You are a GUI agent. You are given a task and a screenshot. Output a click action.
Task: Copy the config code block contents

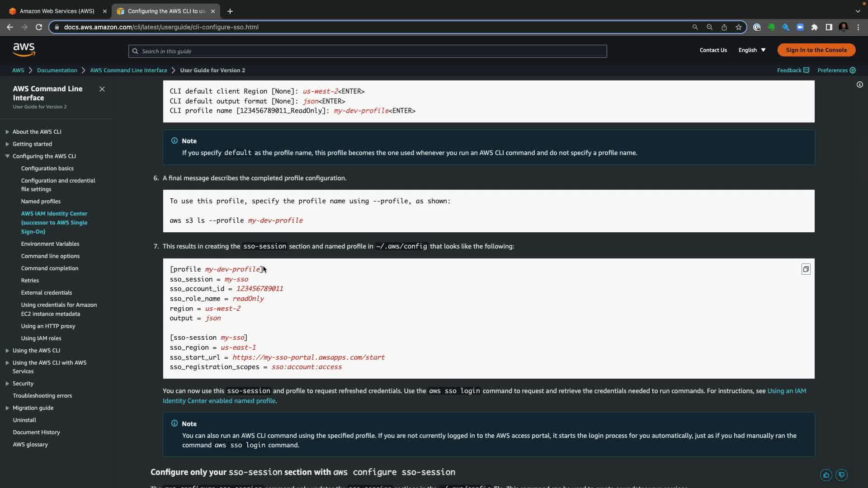[806, 269]
